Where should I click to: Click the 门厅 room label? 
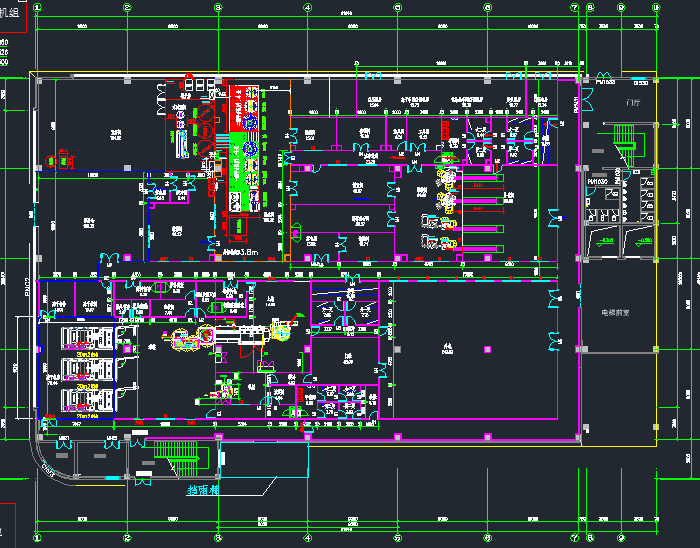click(x=630, y=102)
